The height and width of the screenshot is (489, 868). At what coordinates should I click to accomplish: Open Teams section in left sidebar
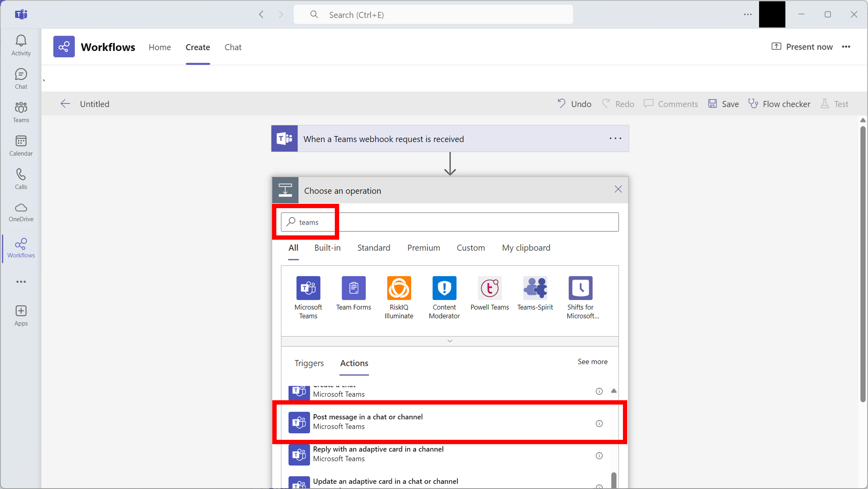[21, 112]
